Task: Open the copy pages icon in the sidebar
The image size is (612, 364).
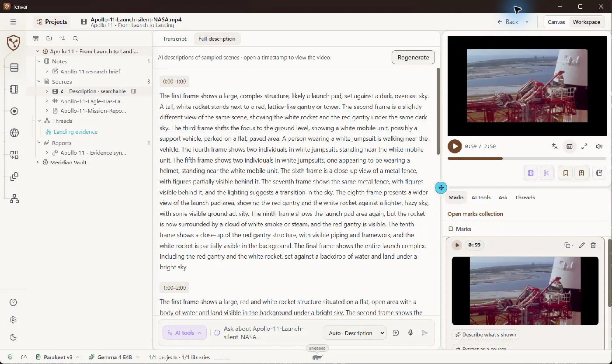Action: [x=14, y=177]
